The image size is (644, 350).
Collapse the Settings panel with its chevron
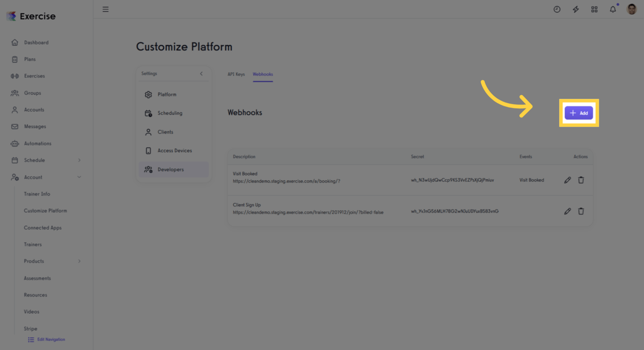click(201, 74)
